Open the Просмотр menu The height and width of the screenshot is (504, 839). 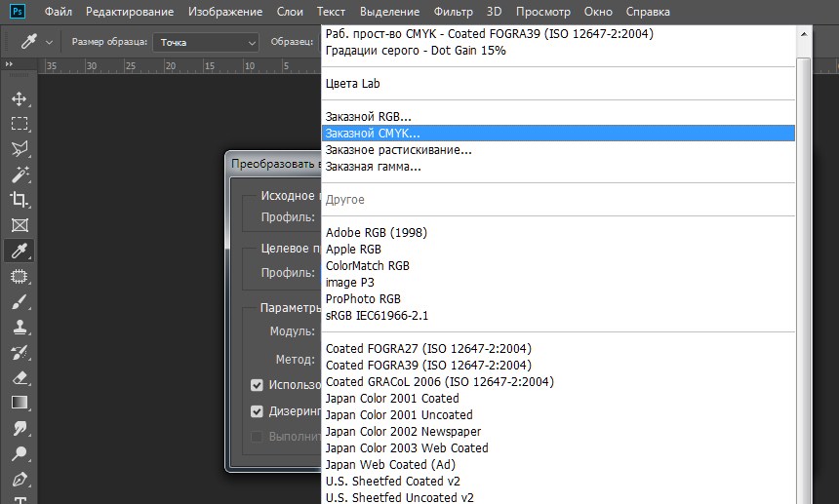click(x=542, y=12)
